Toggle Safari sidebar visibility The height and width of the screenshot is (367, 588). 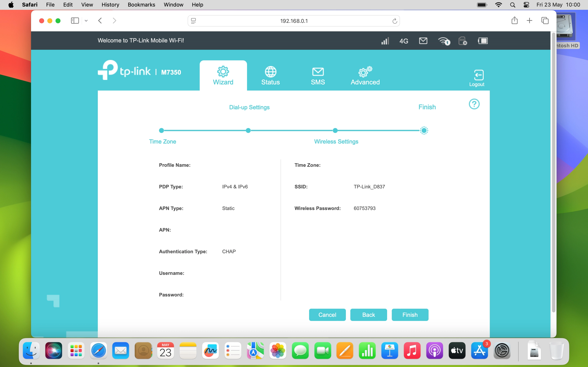[75, 21]
